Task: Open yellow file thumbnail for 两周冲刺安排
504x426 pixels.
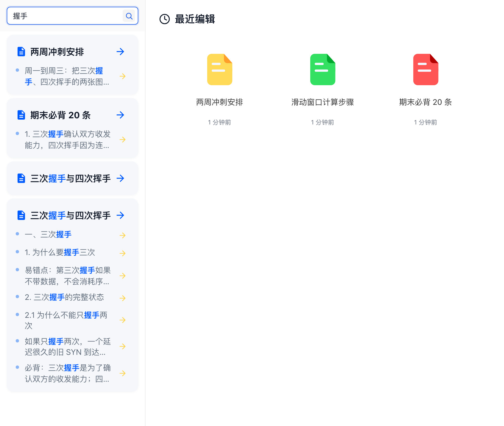Action: (x=220, y=69)
